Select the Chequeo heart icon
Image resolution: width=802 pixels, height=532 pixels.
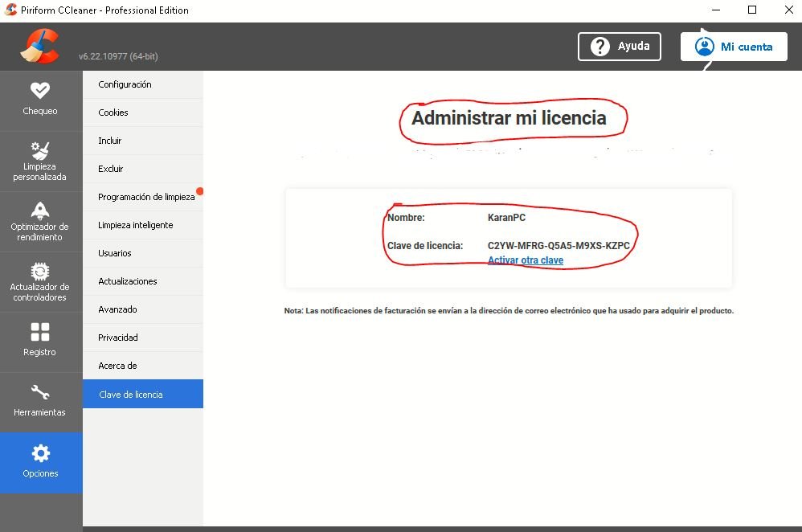click(x=41, y=90)
